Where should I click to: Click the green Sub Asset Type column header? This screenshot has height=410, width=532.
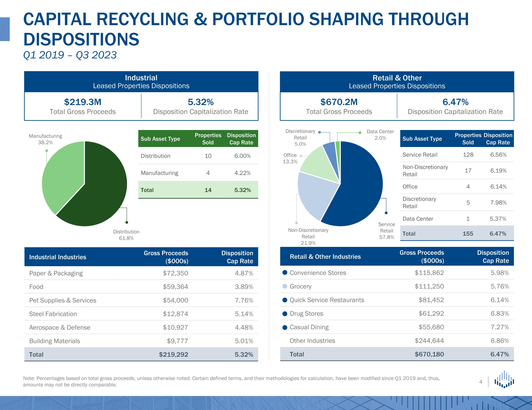coord(160,139)
